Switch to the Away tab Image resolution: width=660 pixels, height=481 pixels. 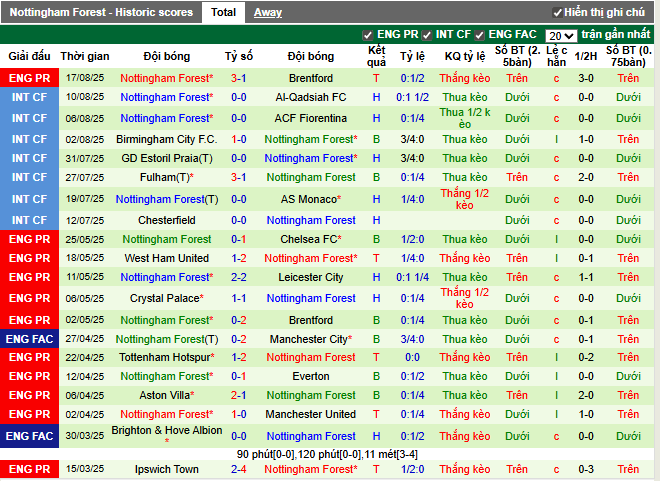[268, 13]
